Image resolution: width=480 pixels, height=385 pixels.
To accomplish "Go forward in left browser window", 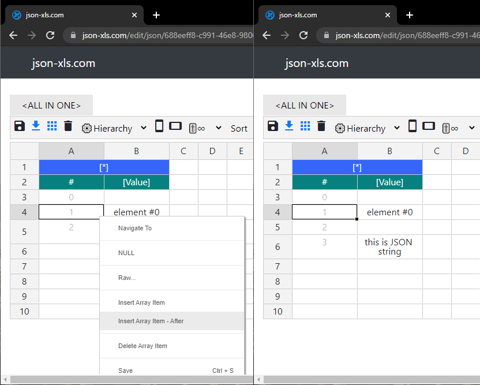I will click(x=32, y=35).
